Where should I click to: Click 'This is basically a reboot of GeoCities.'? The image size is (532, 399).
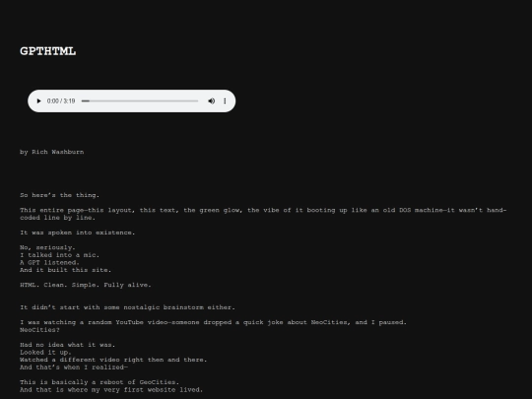pos(100,382)
